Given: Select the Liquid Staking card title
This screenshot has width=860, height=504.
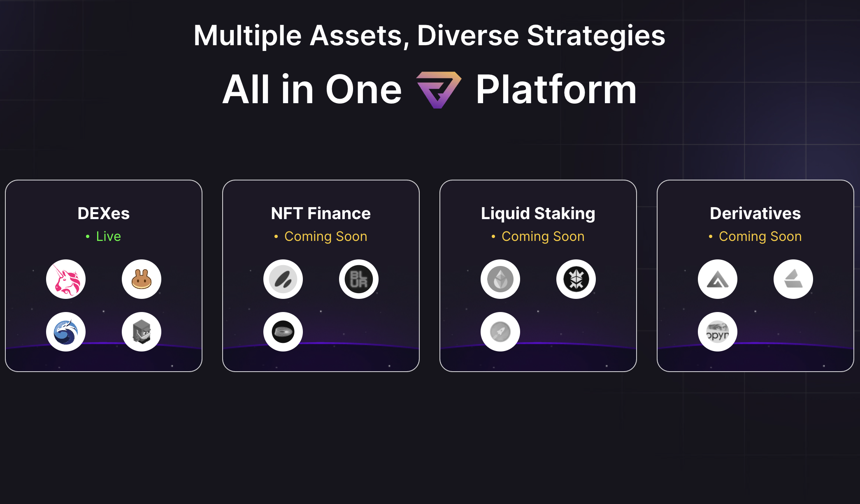Looking at the screenshot, I should coord(538,214).
